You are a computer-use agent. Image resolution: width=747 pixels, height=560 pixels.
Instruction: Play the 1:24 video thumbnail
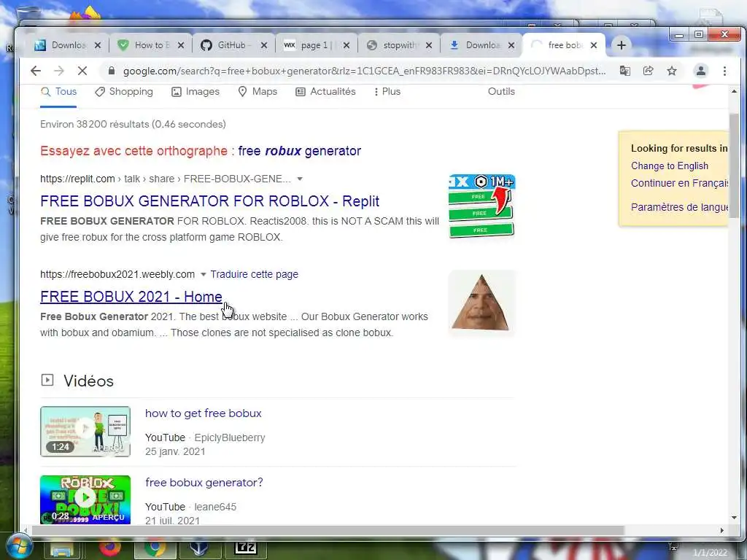pyautogui.click(x=85, y=432)
